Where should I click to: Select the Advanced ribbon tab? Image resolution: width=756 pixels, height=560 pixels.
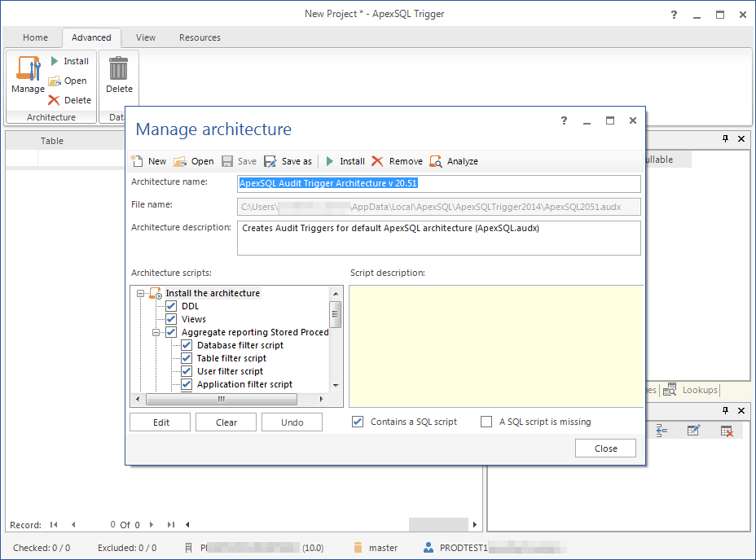coord(91,37)
